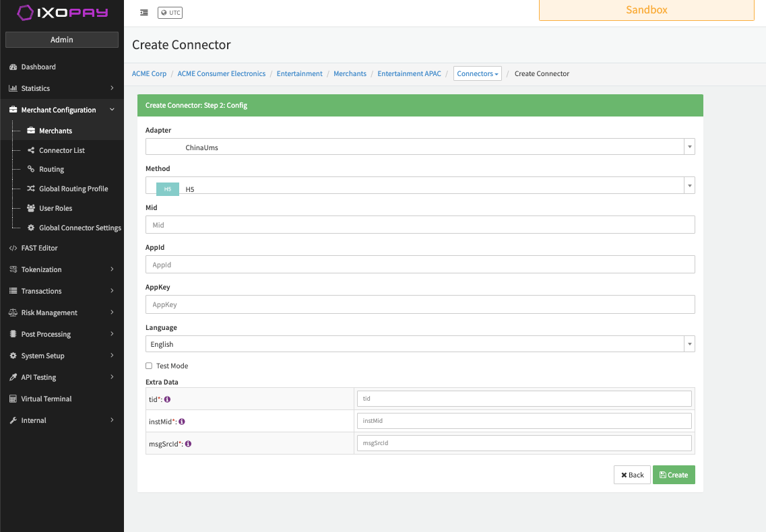Select Connector List in the sidebar
Image resolution: width=766 pixels, height=532 pixels.
(x=62, y=150)
